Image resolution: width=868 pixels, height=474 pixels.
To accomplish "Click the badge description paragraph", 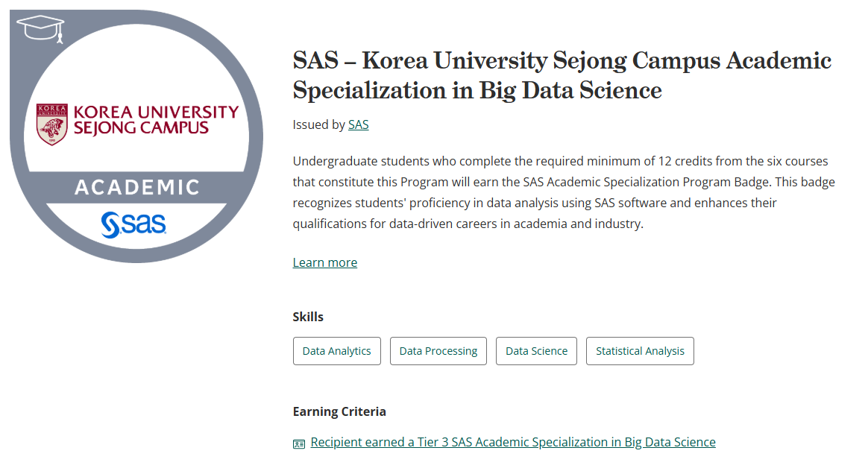I will pos(564,192).
